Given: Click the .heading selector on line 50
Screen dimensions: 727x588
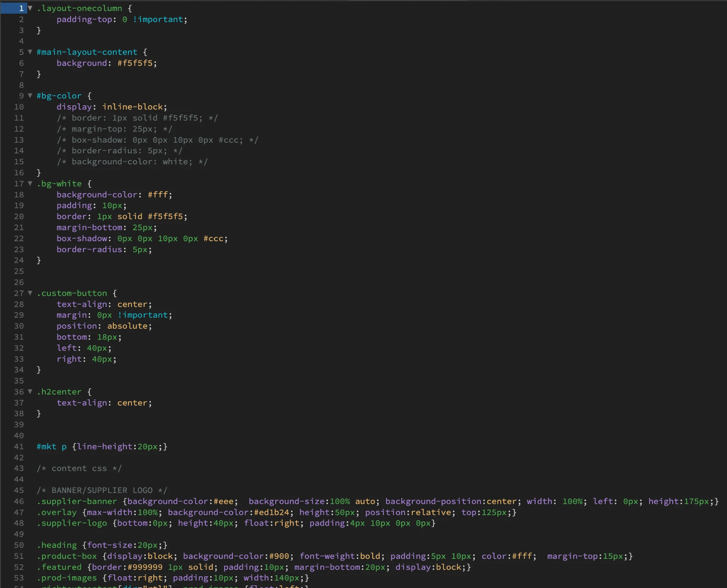Looking at the screenshot, I should point(57,545).
